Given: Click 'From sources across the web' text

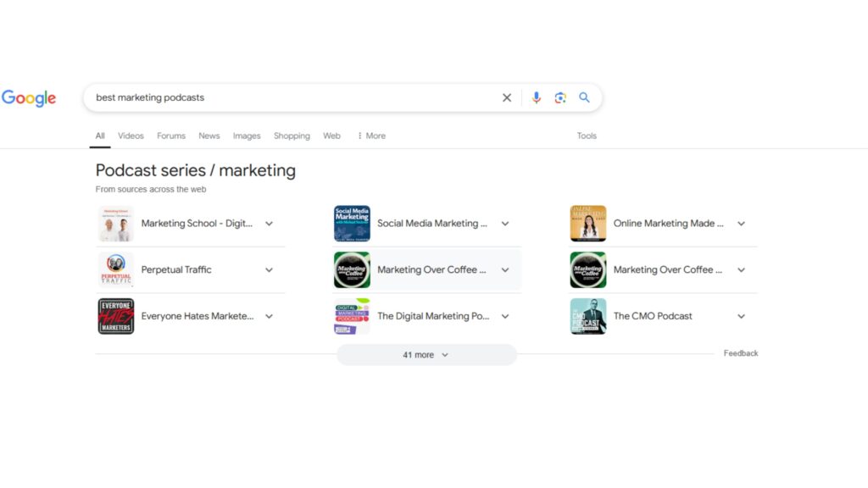Looking at the screenshot, I should [151, 189].
